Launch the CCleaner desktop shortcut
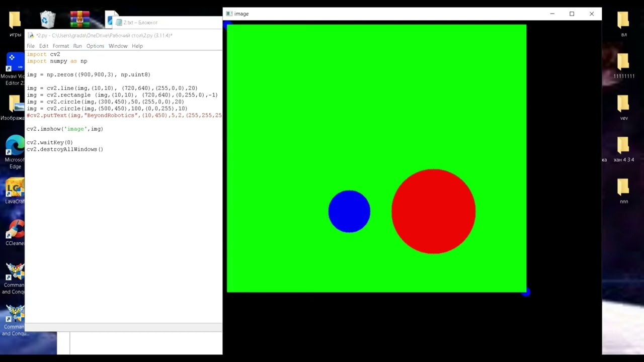 point(15,233)
